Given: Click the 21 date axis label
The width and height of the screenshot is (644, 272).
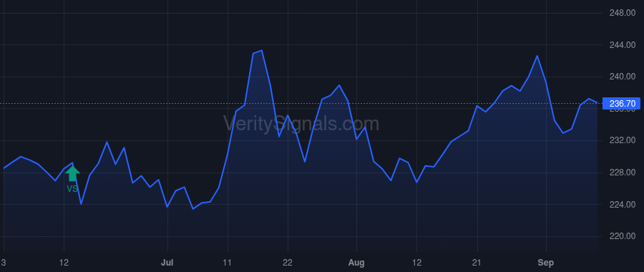Looking at the screenshot, I should pyautogui.click(x=477, y=263).
